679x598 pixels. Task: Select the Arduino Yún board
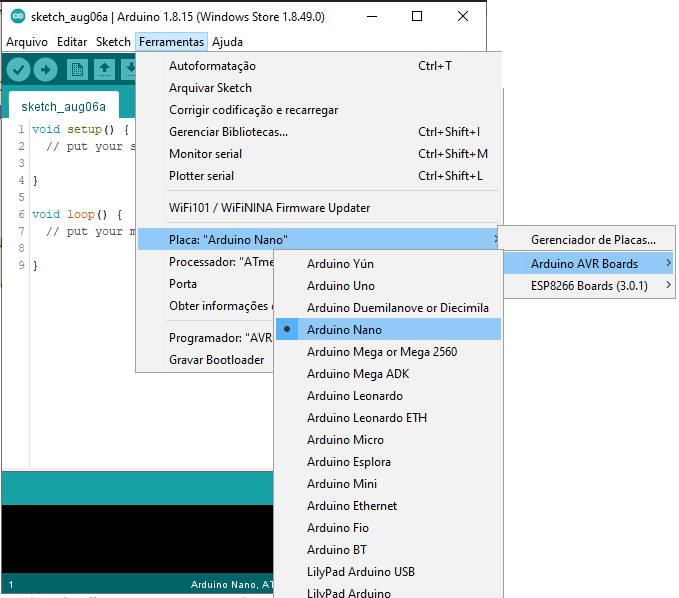(388, 264)
